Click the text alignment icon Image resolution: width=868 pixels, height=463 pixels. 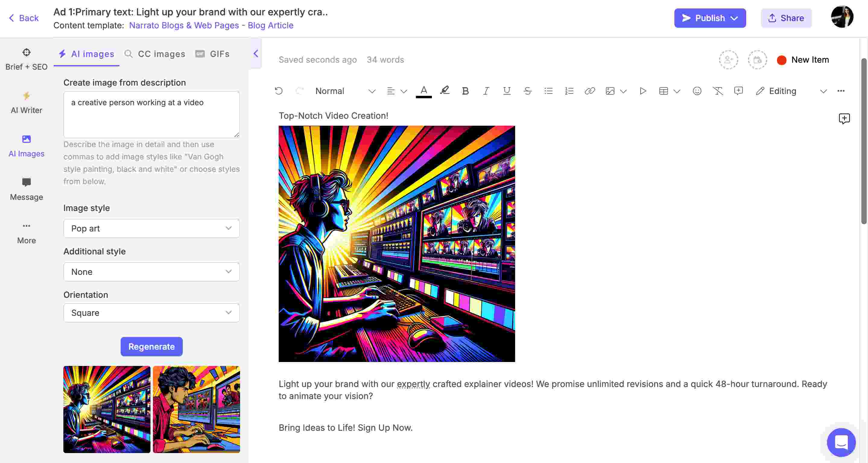coord(391,91)
